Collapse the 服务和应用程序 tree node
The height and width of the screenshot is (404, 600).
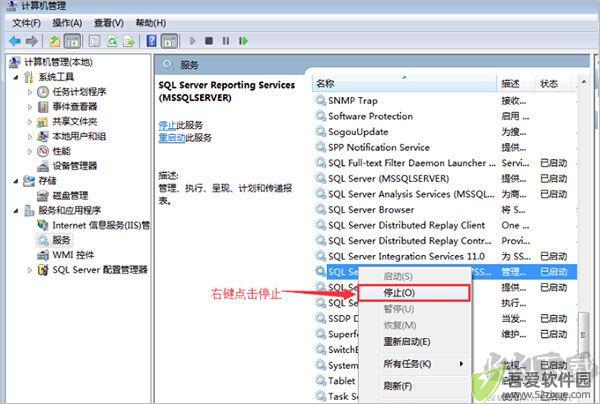coord(16,211)
